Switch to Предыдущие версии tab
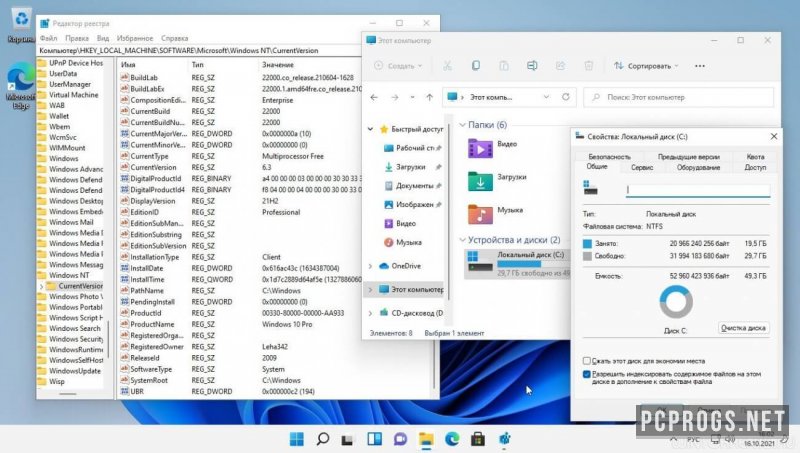 (x=688, y=157)
